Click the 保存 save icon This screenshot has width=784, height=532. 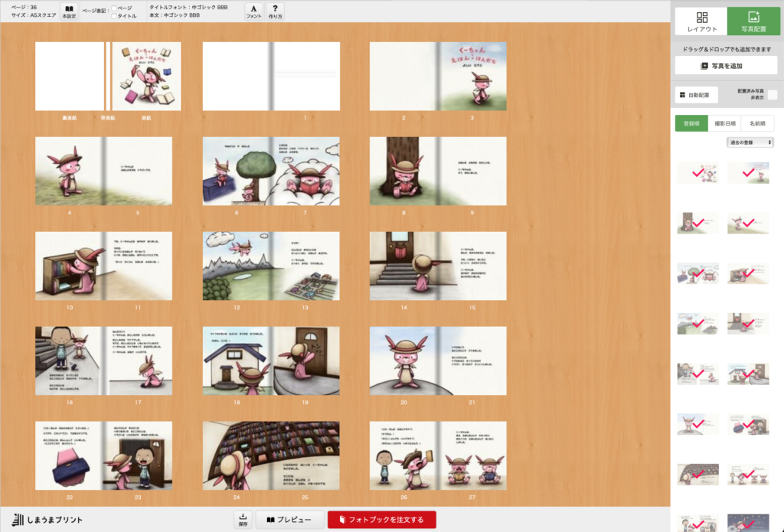point(243,520)
